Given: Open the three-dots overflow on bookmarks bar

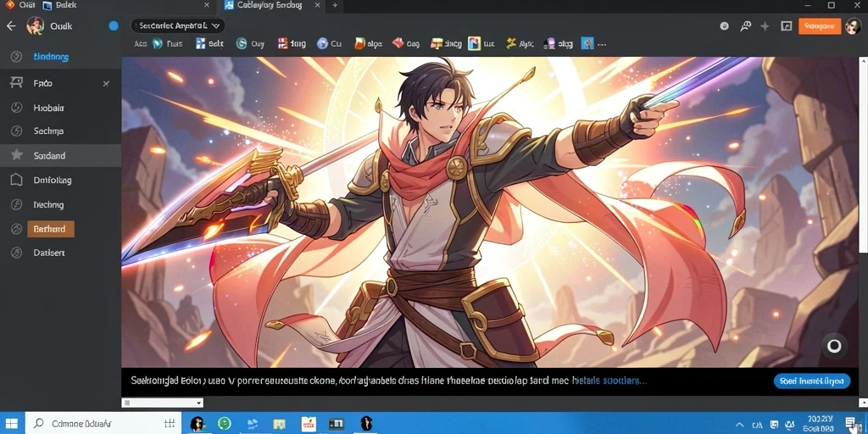Looking at the screenshot, I should click(x=602, y=44).
